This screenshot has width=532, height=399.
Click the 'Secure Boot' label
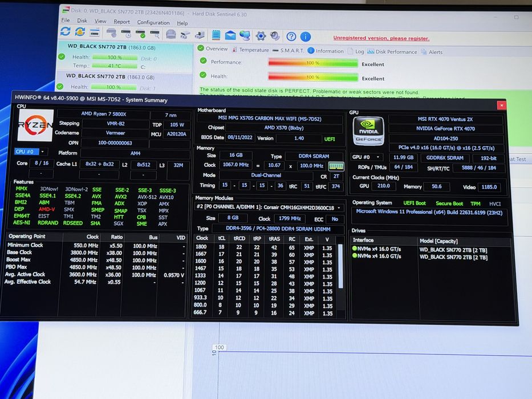coord(449,203)
